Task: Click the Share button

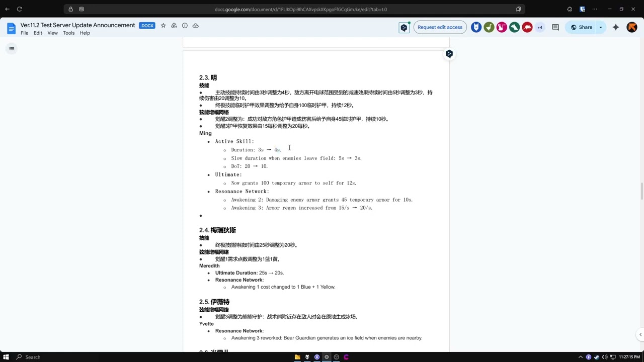Action: [x=581, y=27]
